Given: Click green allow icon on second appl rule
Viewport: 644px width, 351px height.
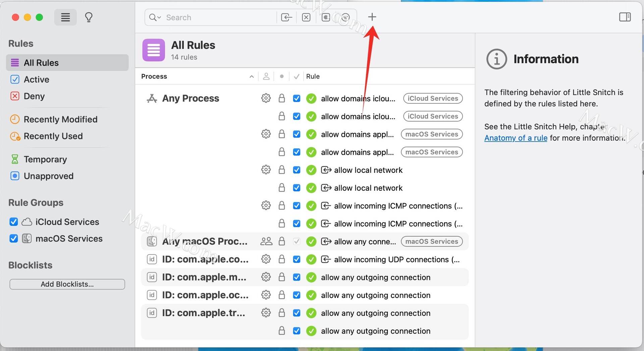Looking at the screenshot, I should tap(311, 152).
